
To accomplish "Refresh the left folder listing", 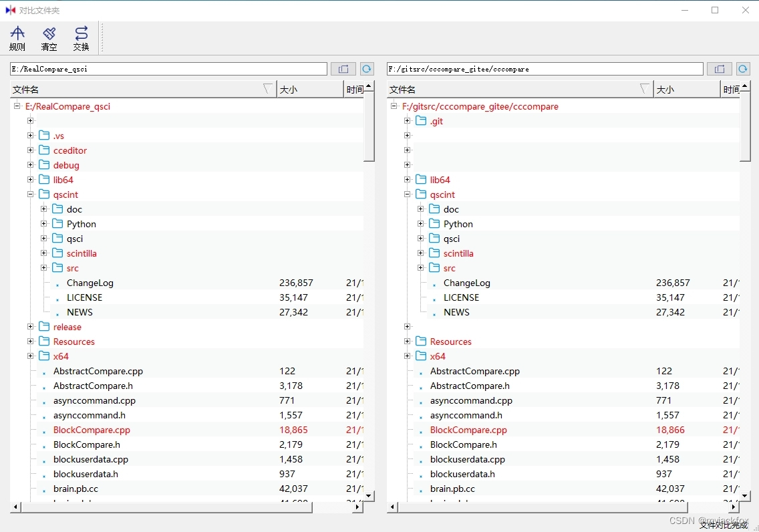I will point(367,69).
